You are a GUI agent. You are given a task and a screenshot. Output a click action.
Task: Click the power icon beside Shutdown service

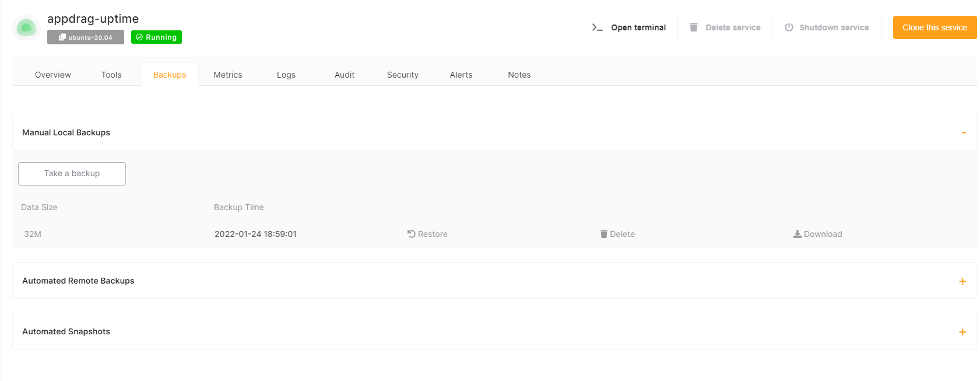(789, 27)
